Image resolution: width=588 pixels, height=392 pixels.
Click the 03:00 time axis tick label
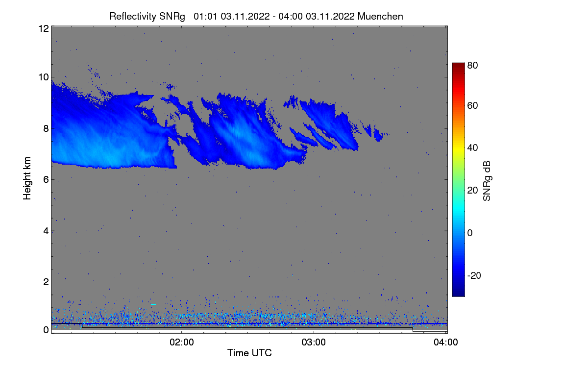[x=314, y=343]
